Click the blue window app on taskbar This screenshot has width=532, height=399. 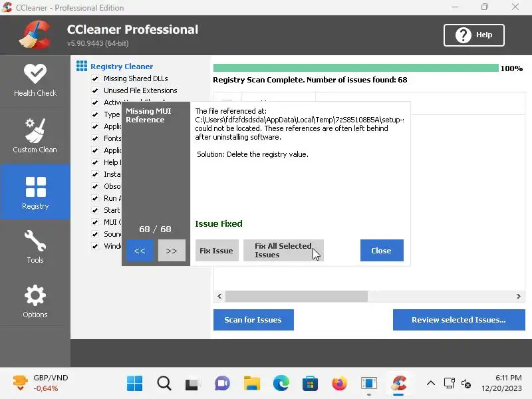tap(369, 384)
